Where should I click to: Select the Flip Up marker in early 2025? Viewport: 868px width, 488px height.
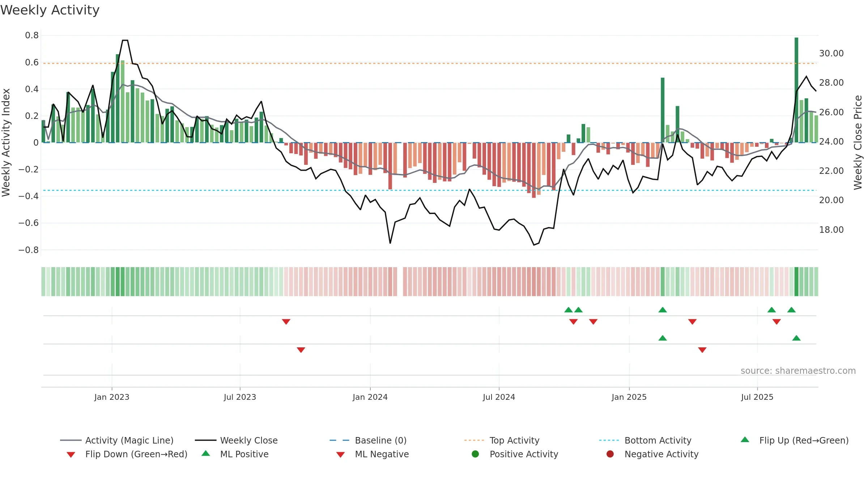(x=663, y=310)
